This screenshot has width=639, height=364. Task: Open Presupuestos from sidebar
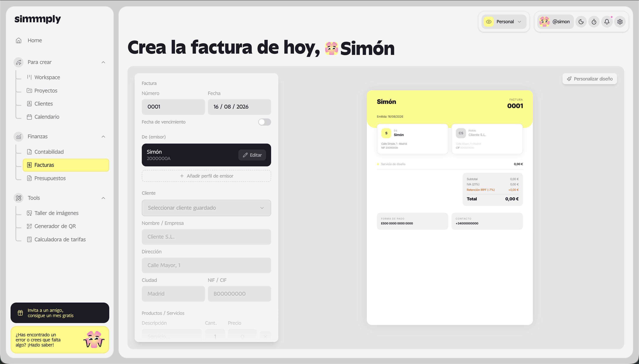click(x=50, y=178)
